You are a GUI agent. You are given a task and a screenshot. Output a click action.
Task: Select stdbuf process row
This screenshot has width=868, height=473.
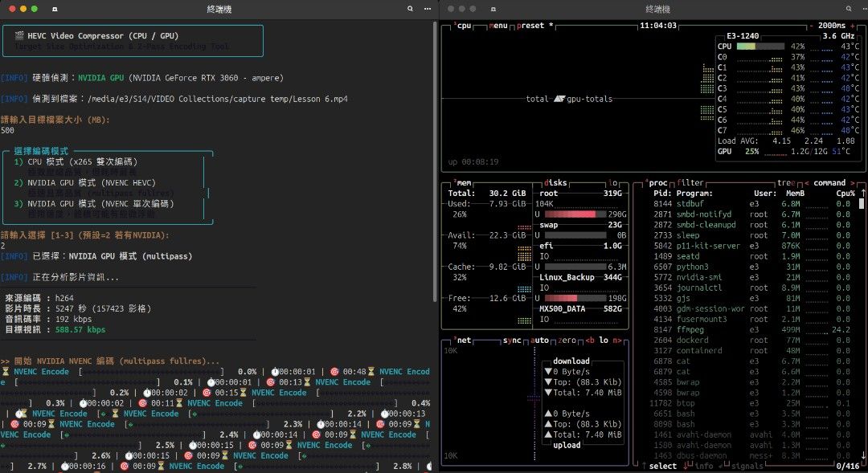[x=754, y=204]
